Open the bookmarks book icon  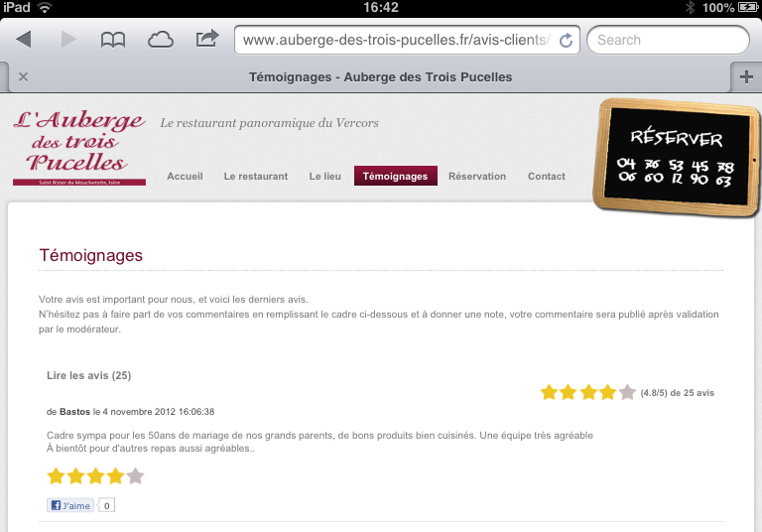(x=113, y=40)
